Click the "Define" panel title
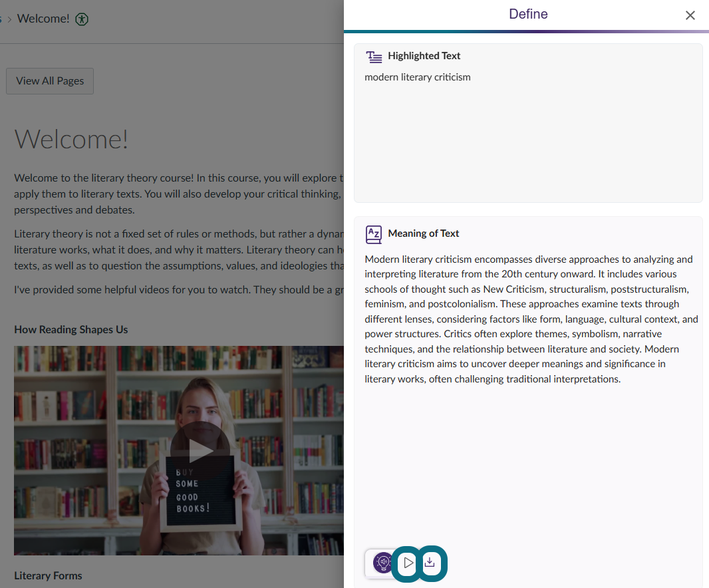Viewport: 709px width, 588px height. (x=528, y=14)
